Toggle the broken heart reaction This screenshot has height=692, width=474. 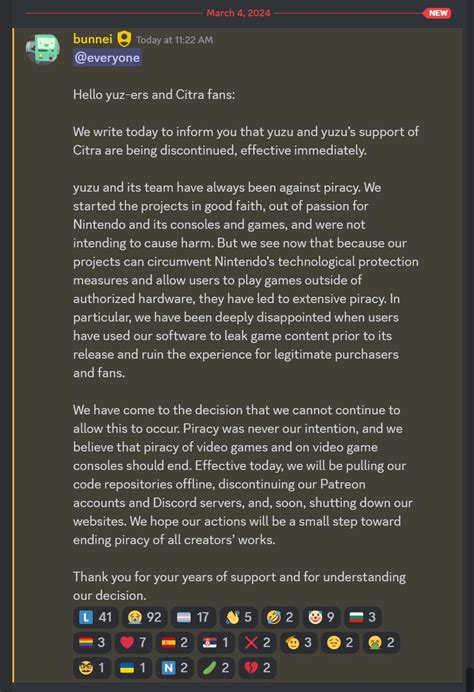[x=257, y=667]
